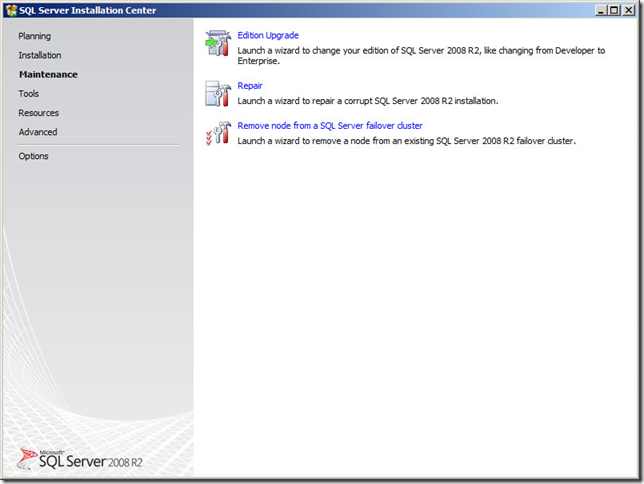Click the Repair installation icon
Screen dimensions: 644x484
pyautogui.click(x=217, y=94)
